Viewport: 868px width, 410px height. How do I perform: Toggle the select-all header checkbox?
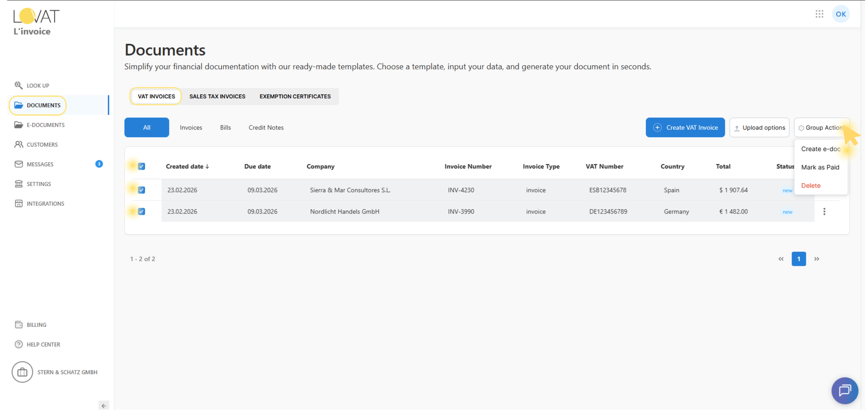[142, 166]
